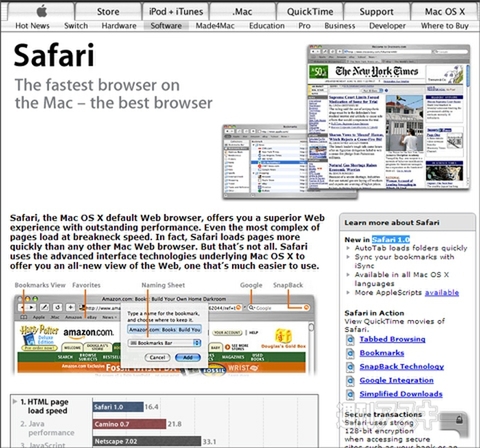Click the Netscape 7.02 benchmark bar
480x448 pixels.
(147, 441)
